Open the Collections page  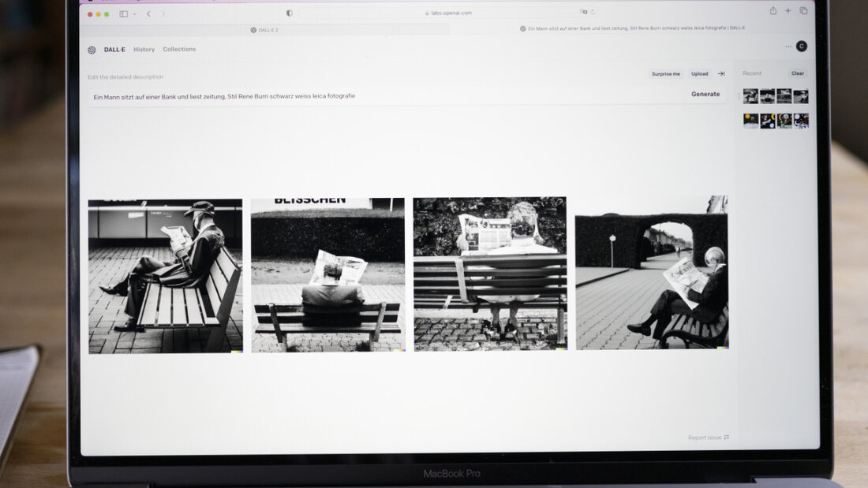179,50
